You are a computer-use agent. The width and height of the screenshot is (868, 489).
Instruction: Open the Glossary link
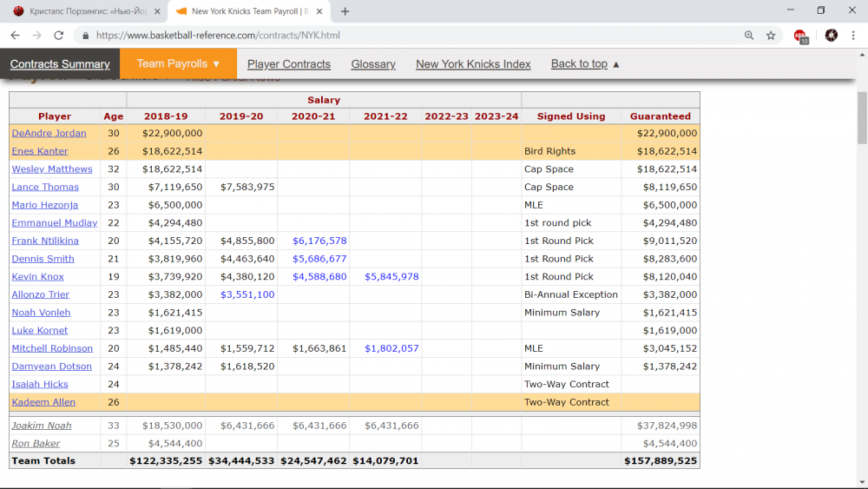point(373,64)
